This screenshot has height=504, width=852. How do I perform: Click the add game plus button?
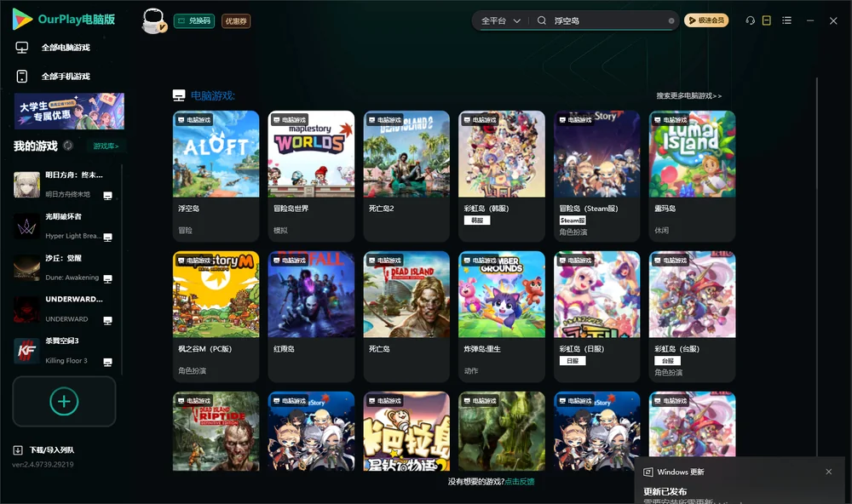64,401
